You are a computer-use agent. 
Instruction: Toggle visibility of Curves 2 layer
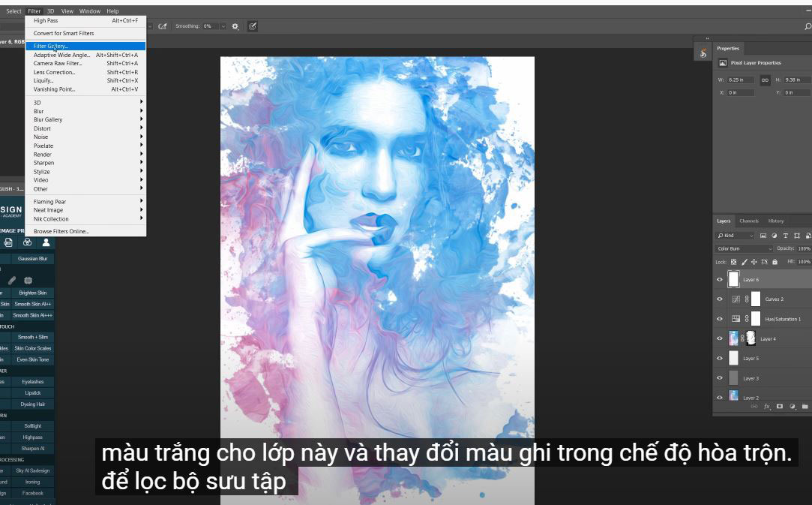pos(720,299)
